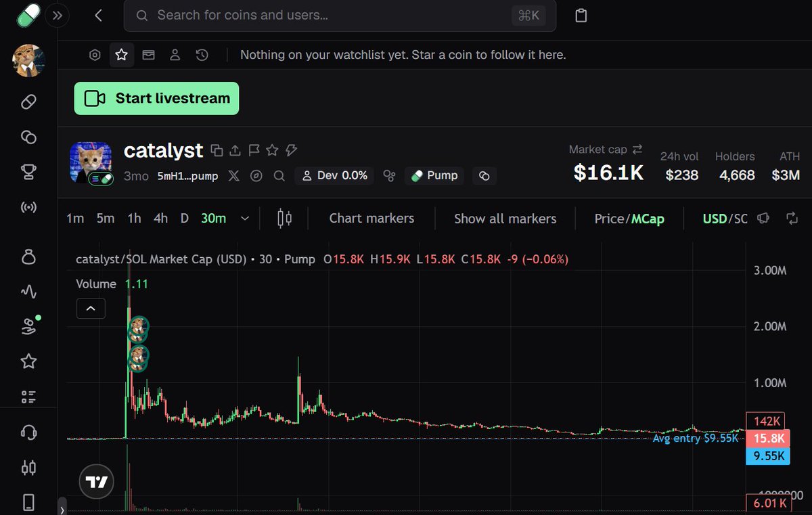Open the candlestick trading icon in sidebar
The height and width of the screenshot is (515, 812).
[x=28, y=467]
